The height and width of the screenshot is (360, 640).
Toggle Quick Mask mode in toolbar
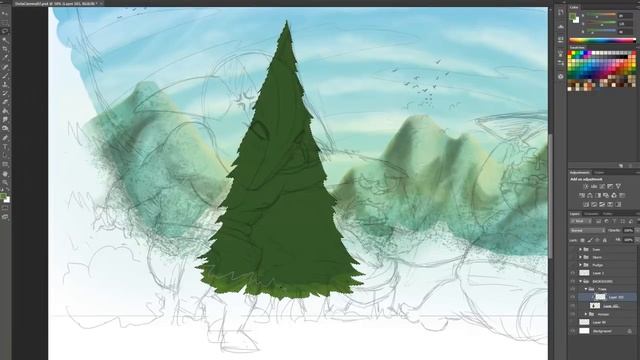(x=5, y=209)
